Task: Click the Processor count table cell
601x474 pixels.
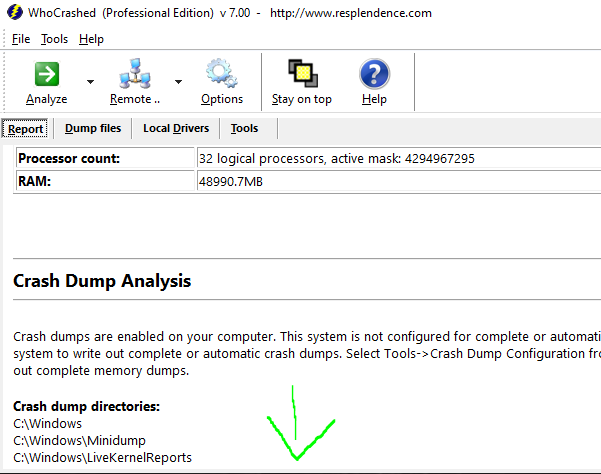Action: [x=105, y=159]
